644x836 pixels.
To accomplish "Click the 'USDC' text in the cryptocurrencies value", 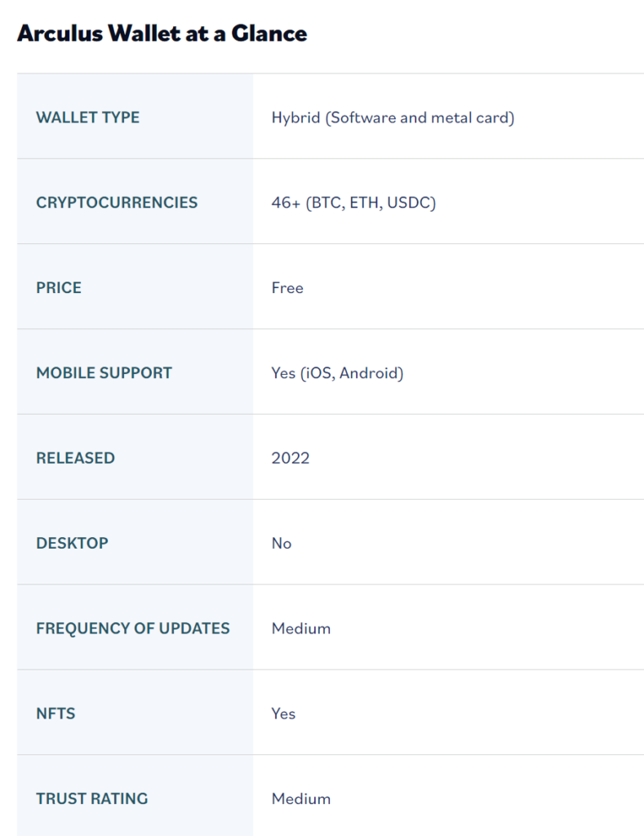I will click(x=411, y=202).
